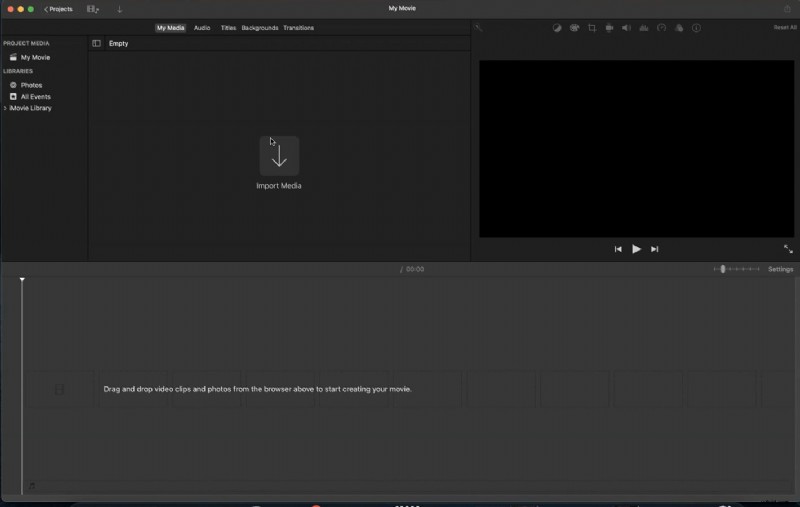Enter fullscreen playback mode
The width and height of the screenshot is (800, 507).
(788, 249)
